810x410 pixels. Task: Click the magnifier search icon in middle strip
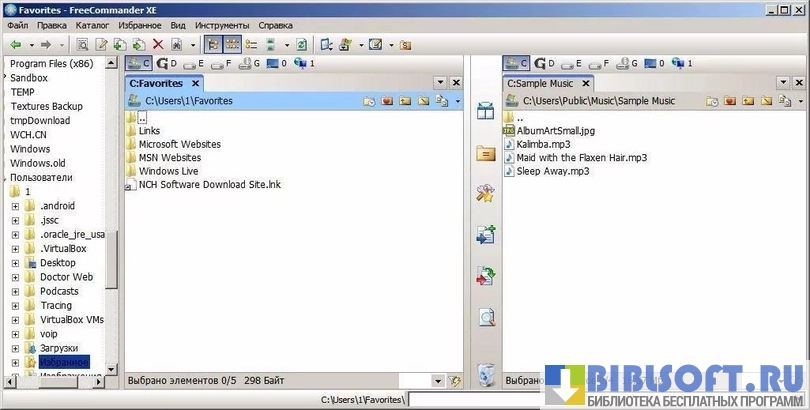click(486, 318)
